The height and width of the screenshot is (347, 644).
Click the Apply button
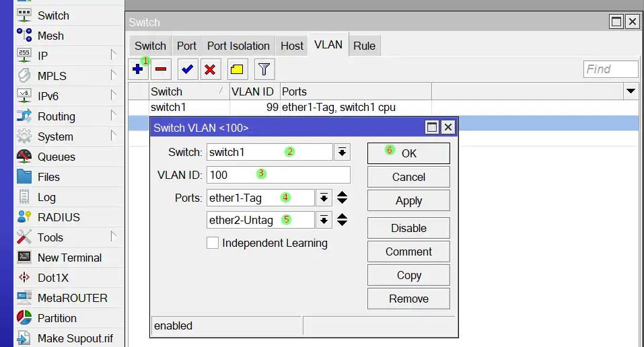pos(408,201)
